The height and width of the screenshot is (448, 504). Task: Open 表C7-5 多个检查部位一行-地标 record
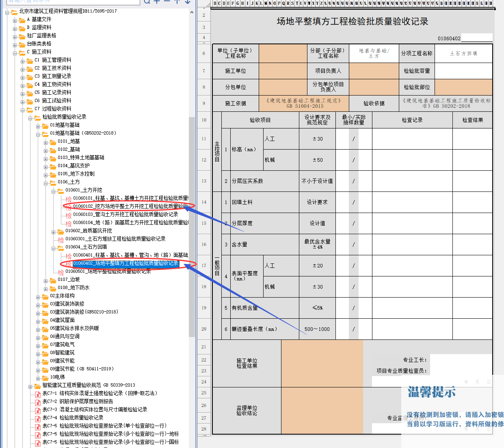pyautogui.click(x=110, y=434)
